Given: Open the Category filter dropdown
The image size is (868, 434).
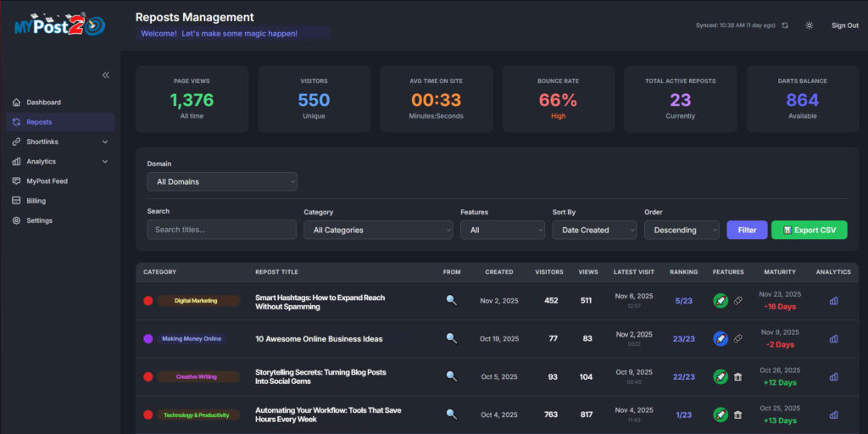Looking at the screenshot, I should (x=378, y=230).
